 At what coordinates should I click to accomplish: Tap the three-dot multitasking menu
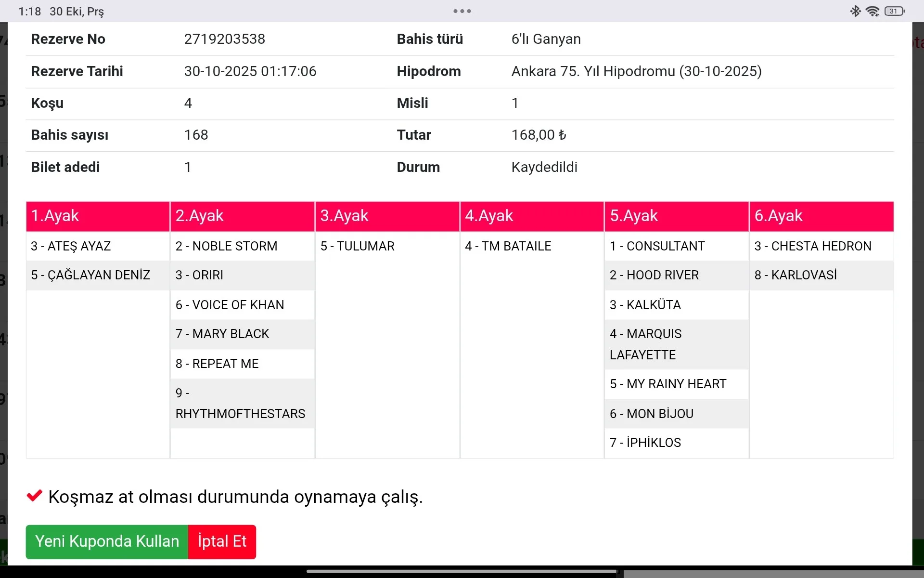pyautogui.click(x=462, y=11)
